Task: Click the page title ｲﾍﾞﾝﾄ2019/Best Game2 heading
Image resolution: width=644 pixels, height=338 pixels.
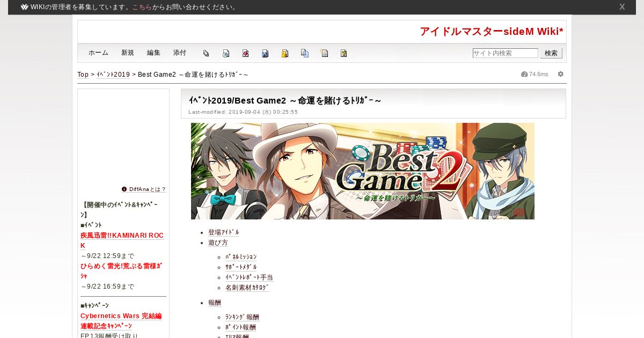Action: (x=285, y=100)
